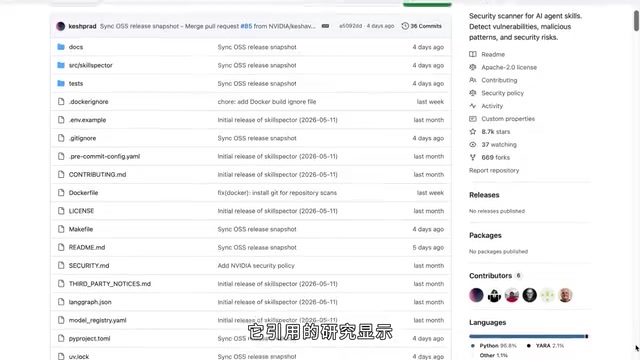Click the Activity pulse icon
640x360 pixels.
(x=473, y=106)
